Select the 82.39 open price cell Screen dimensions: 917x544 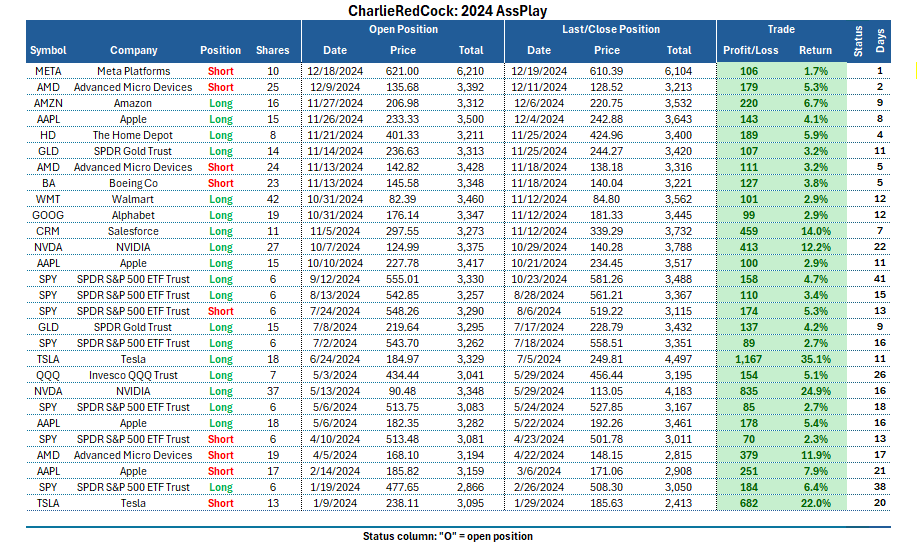(x=402, y=199)
